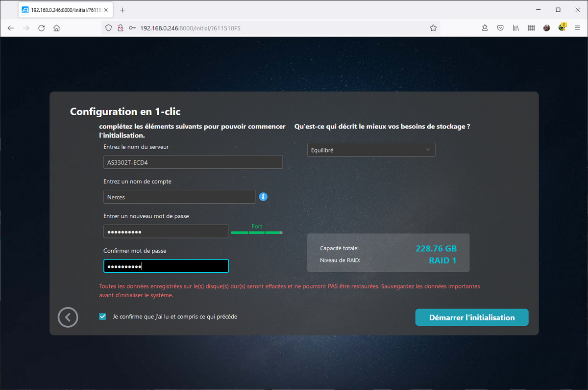Open the browser Home page
The width and height of the screenshot is (588, 390).
tap(57, 28)
